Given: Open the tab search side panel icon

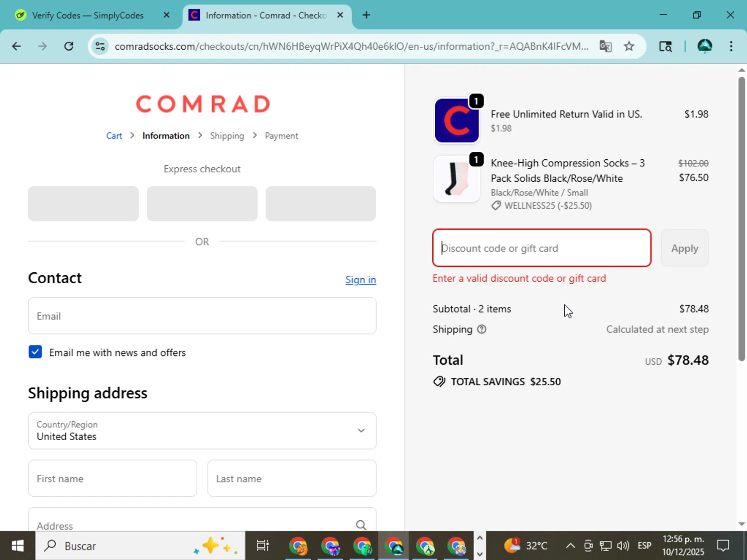Looking at the screenshot, I should [665, 46].
